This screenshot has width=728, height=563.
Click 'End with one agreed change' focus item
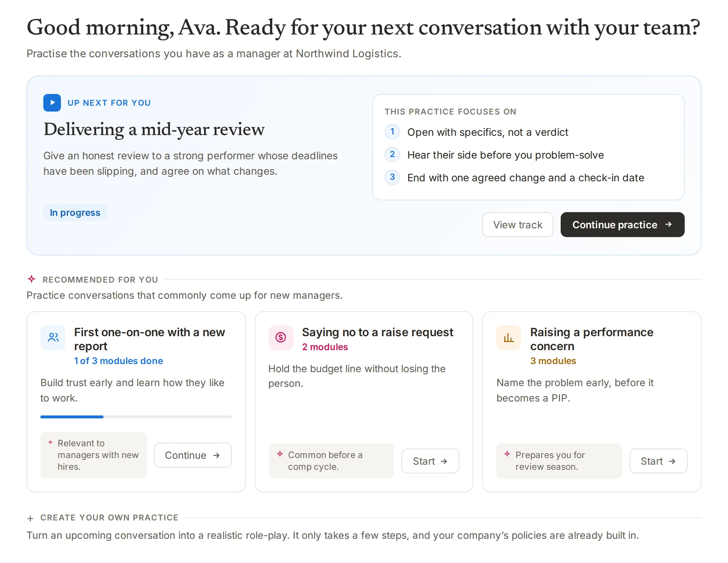click(x=526, y=178)
